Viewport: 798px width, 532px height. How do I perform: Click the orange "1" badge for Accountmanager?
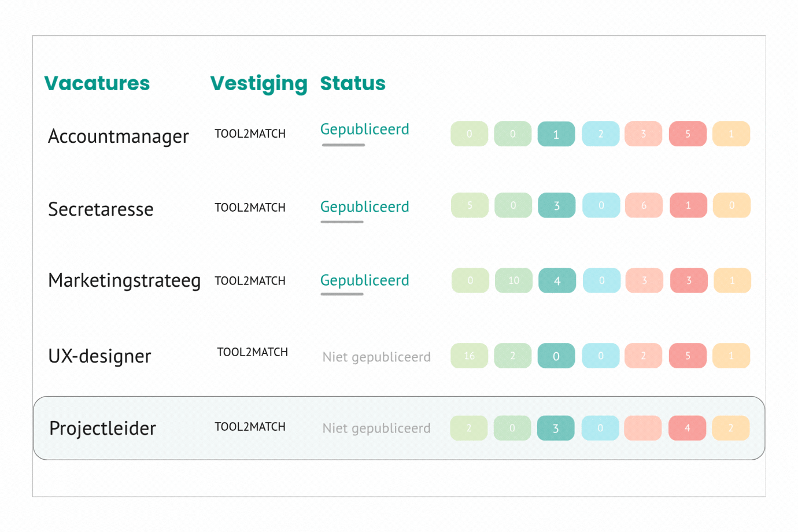tap(731, 134)
